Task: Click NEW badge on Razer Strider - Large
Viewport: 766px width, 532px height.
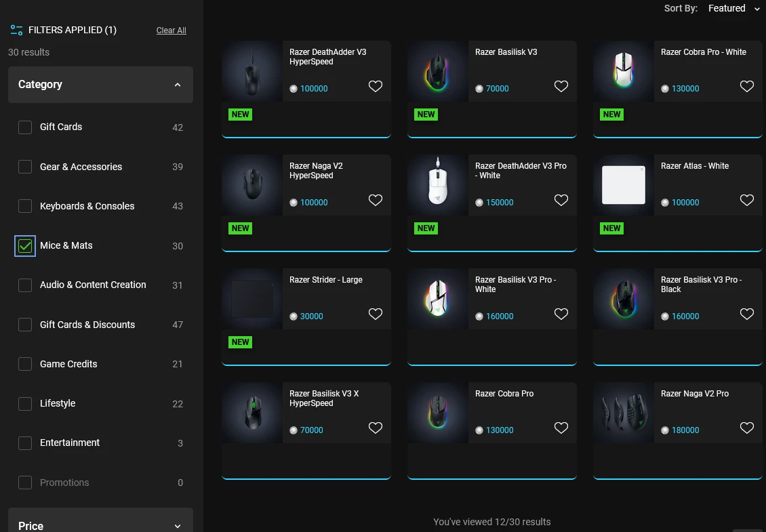Action: point(241,342)
